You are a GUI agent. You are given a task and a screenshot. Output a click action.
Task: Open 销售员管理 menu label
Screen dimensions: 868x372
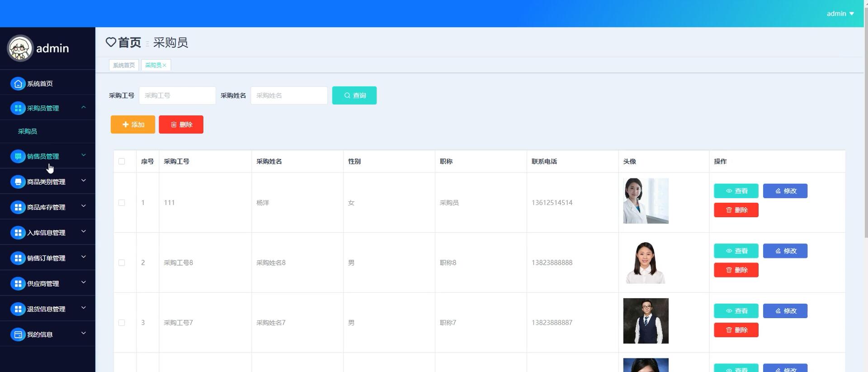[x=43, y=156]
